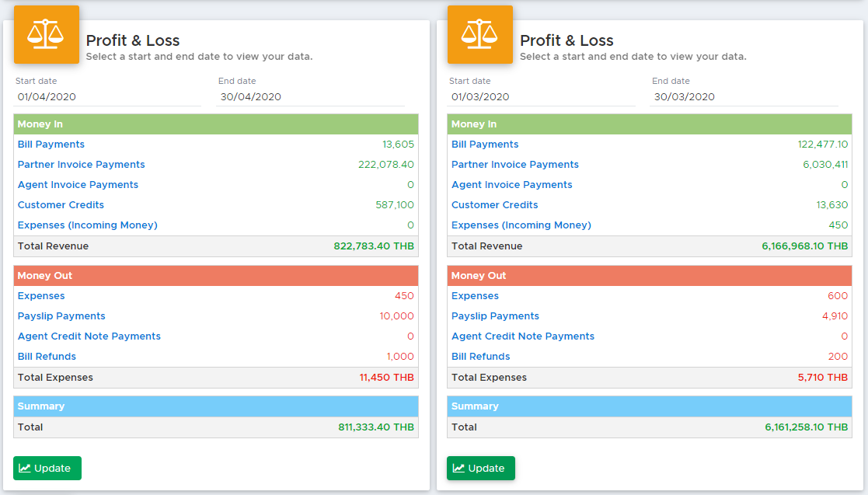Edit the End date field showing 30/03/2020

tap(744, 97)
